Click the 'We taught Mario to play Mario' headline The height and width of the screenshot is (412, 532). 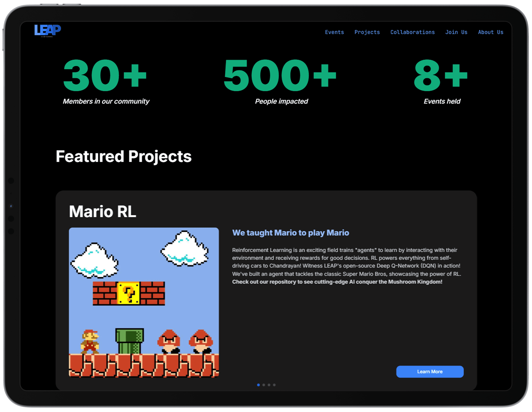290,233
